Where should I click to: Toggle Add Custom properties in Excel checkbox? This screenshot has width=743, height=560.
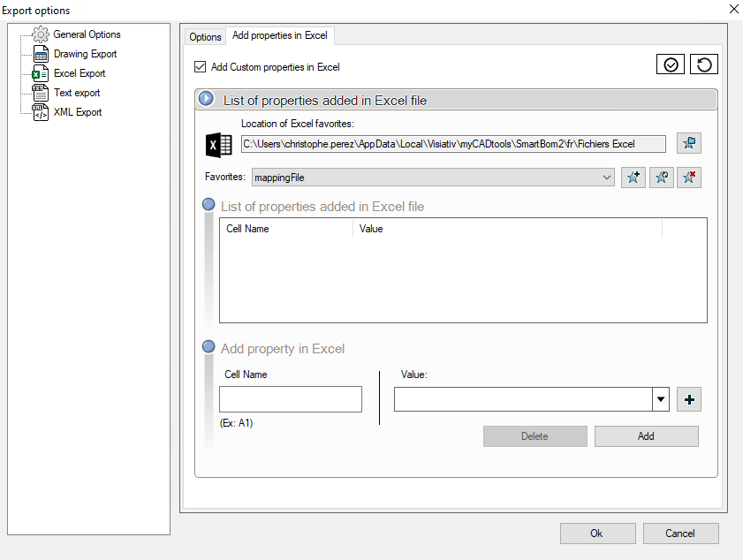tap(200, 67)
